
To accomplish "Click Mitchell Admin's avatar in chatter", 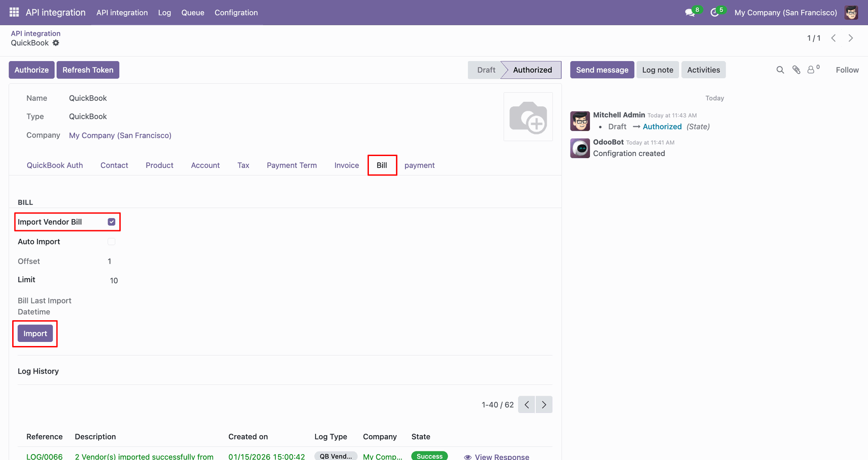I will [580, 121].
